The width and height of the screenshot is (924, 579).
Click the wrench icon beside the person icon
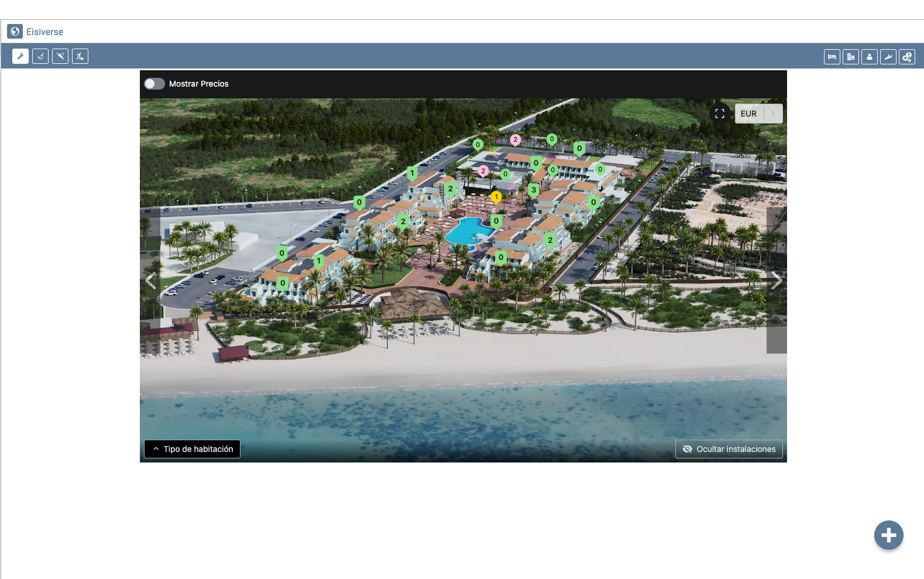888,57
